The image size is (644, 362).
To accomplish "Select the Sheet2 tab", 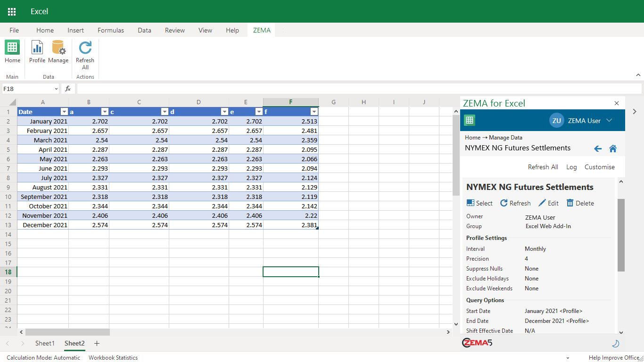I will tap(74, 343).
